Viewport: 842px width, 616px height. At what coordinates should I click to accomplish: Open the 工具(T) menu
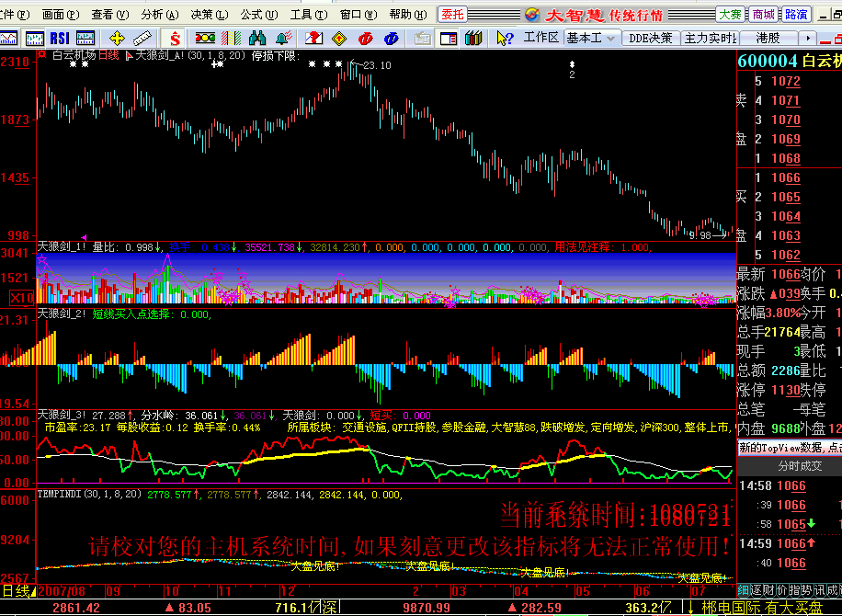[x=309, y=15]
